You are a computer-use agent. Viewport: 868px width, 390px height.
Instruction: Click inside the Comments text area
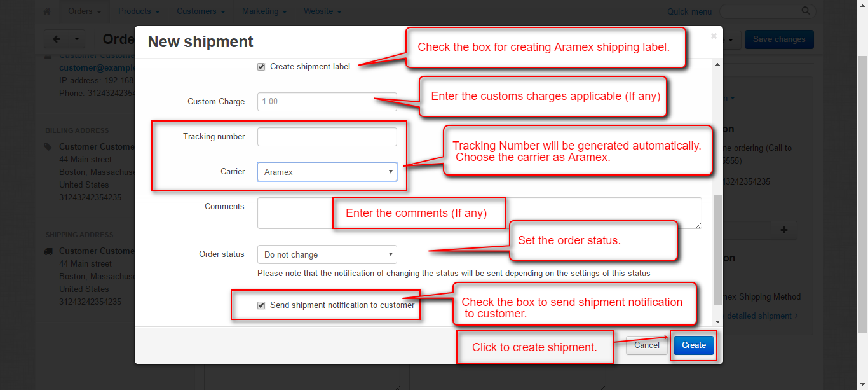pos(480,213)
